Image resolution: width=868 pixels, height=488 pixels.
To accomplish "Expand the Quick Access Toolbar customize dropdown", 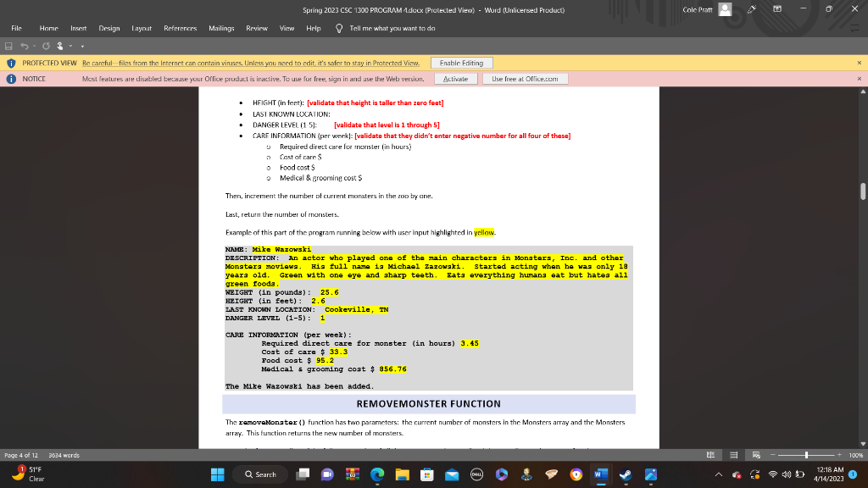I will coord(82,46).
